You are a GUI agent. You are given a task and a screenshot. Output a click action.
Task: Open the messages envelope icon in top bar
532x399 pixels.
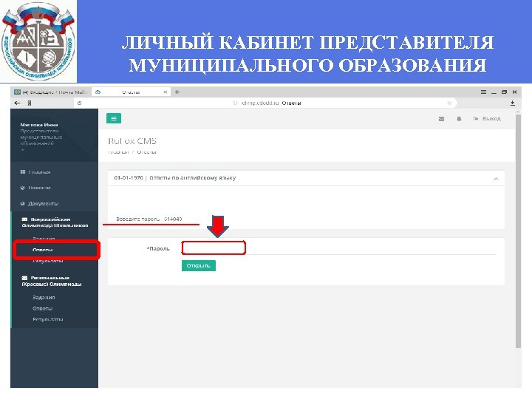(441, 119)
